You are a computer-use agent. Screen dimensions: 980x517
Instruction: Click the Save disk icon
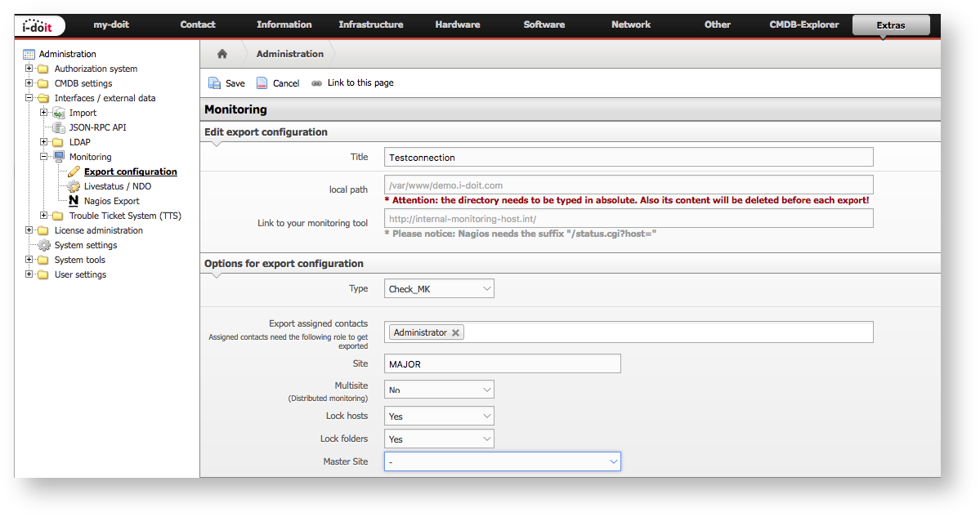tap(214, 83)
